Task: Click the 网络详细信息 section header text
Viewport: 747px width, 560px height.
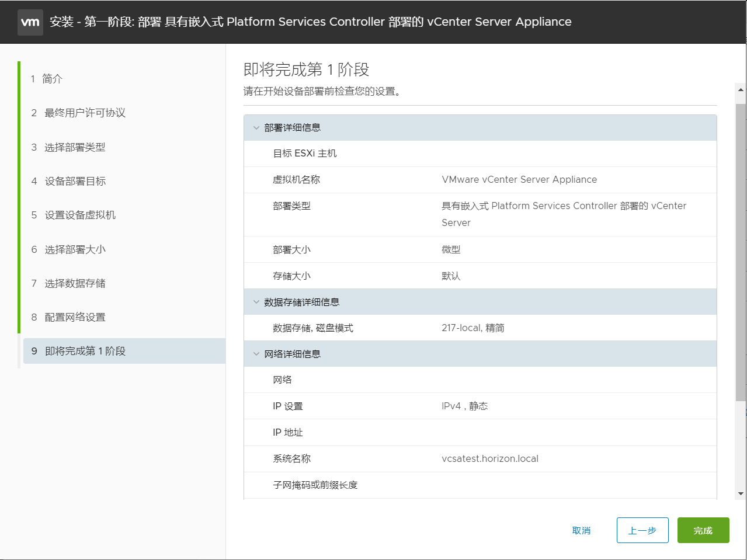Action: click(x=292, y=354)
